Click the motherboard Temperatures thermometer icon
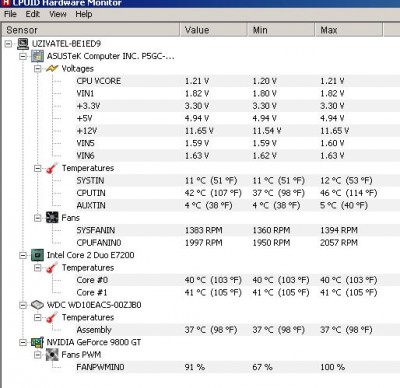Image resolution: width=400 pixels, height=388 pixels. 52,168
